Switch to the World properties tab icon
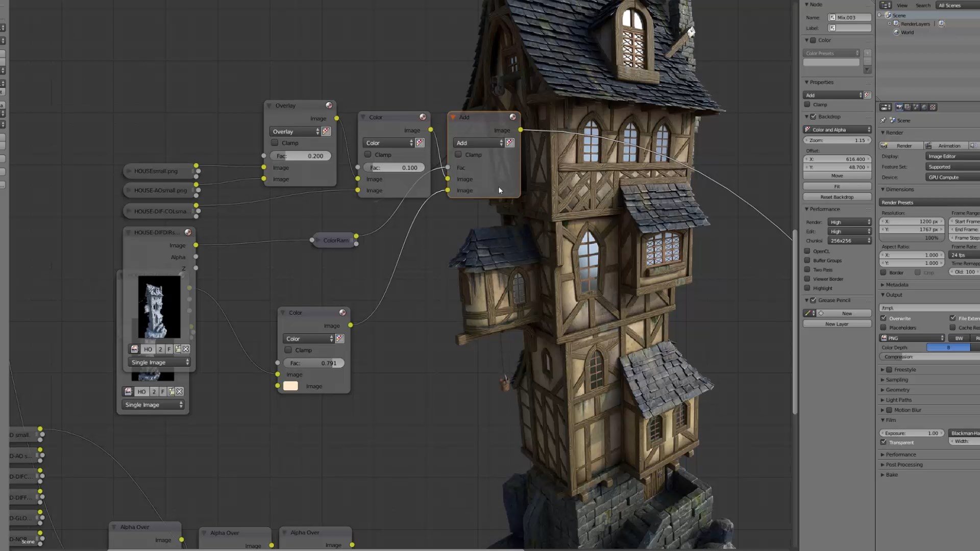Image resolution: width=980 pixels, height=551 pixels. 924,107
